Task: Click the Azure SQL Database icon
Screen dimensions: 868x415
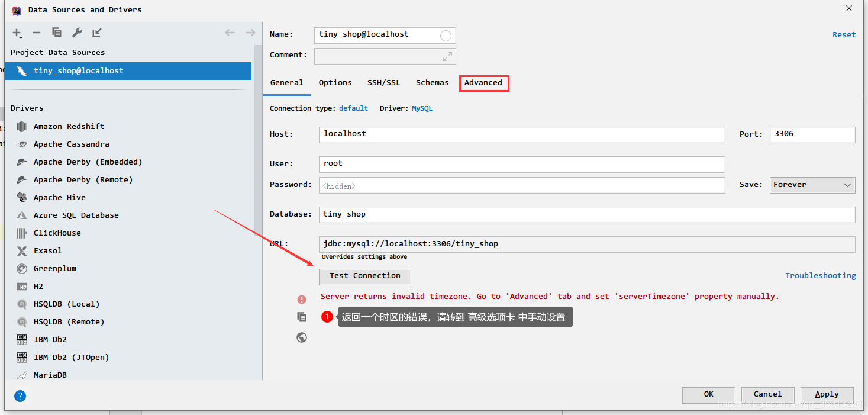Action: (x=22, y=215)
